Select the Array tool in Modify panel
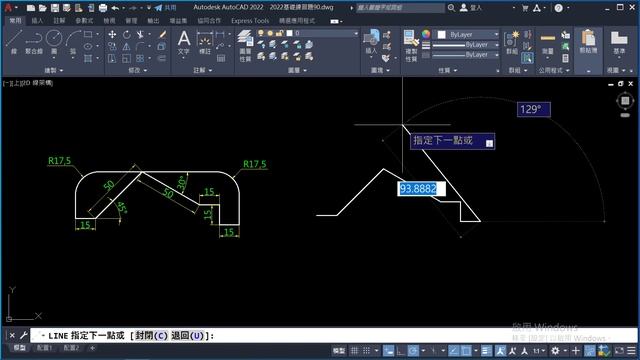Image resolution: width=640 pixels, height=360 pixels. (140, 58)
